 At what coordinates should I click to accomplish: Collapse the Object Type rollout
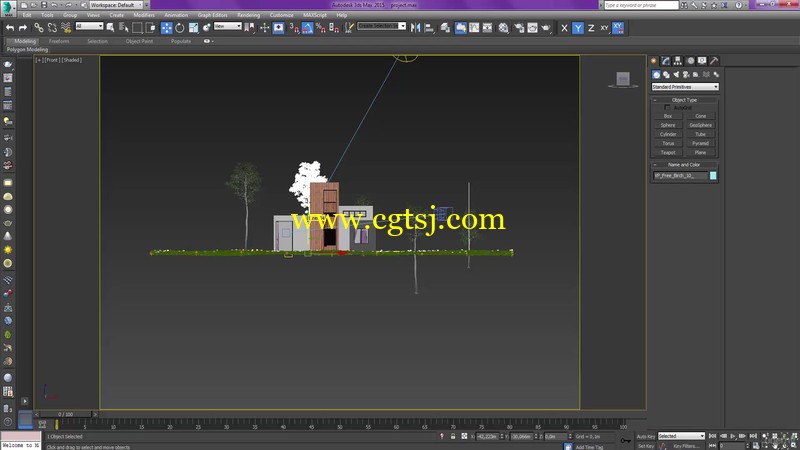(685, 100)
